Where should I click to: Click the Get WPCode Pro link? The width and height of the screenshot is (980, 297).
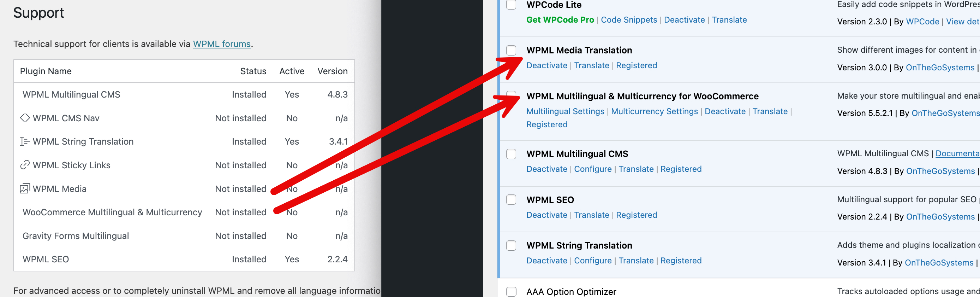(x=560, y=20)
